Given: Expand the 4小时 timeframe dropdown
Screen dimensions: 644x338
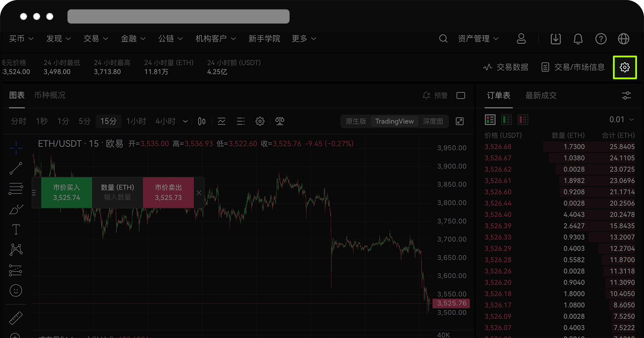Looking at the screenshot, I should 185,121.
